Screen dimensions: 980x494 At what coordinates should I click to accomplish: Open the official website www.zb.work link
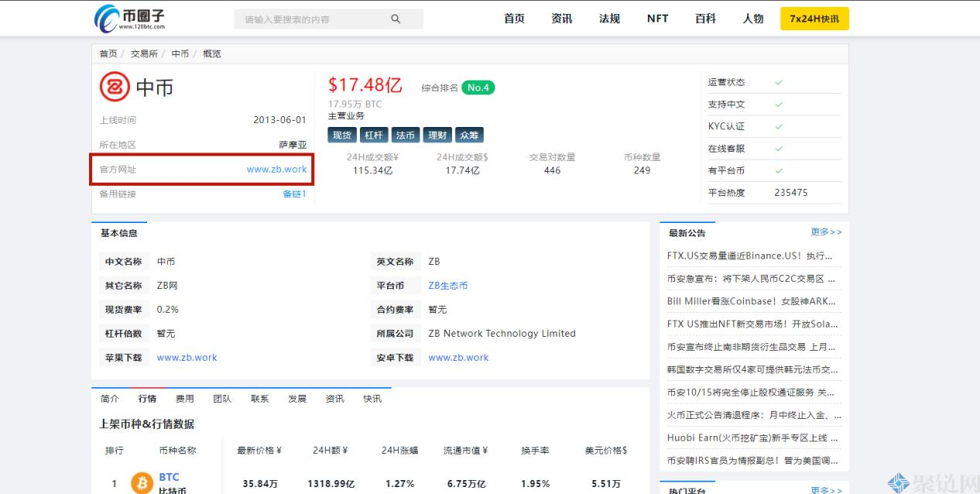click(276, 170)
